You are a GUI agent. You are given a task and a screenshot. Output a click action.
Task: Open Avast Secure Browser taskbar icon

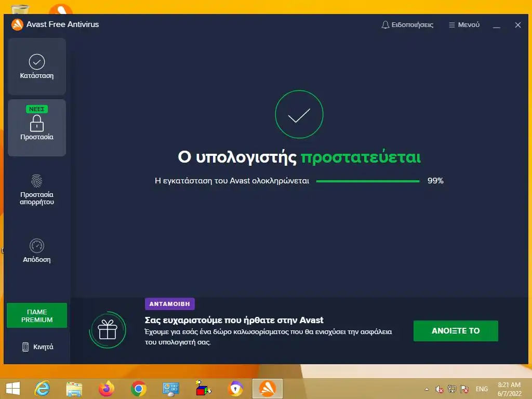pos(235,389)
